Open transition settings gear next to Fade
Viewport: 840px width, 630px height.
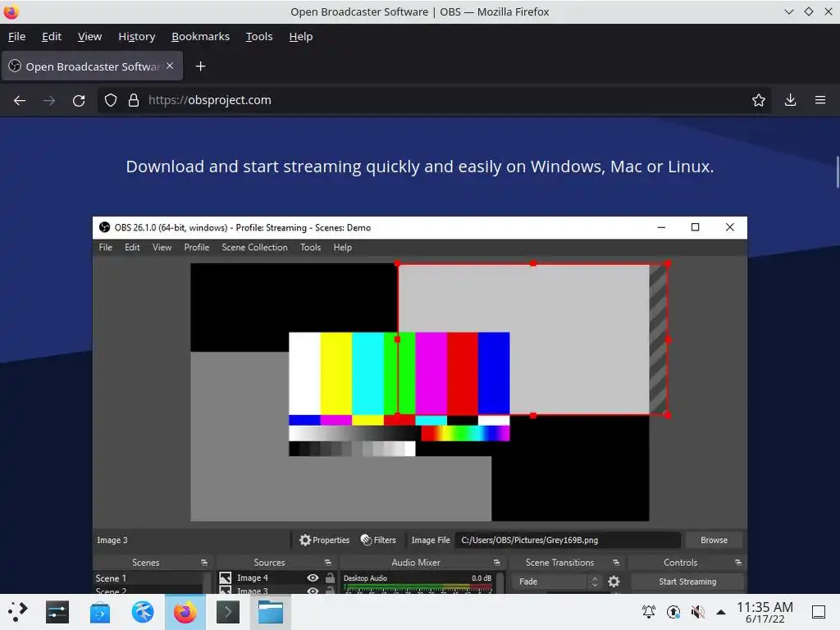coord(614,582)
